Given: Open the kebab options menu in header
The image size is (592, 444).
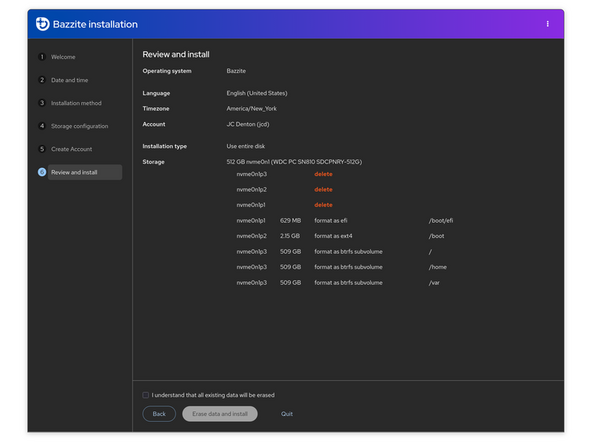Looking at the screenshot, I should 547,24.
